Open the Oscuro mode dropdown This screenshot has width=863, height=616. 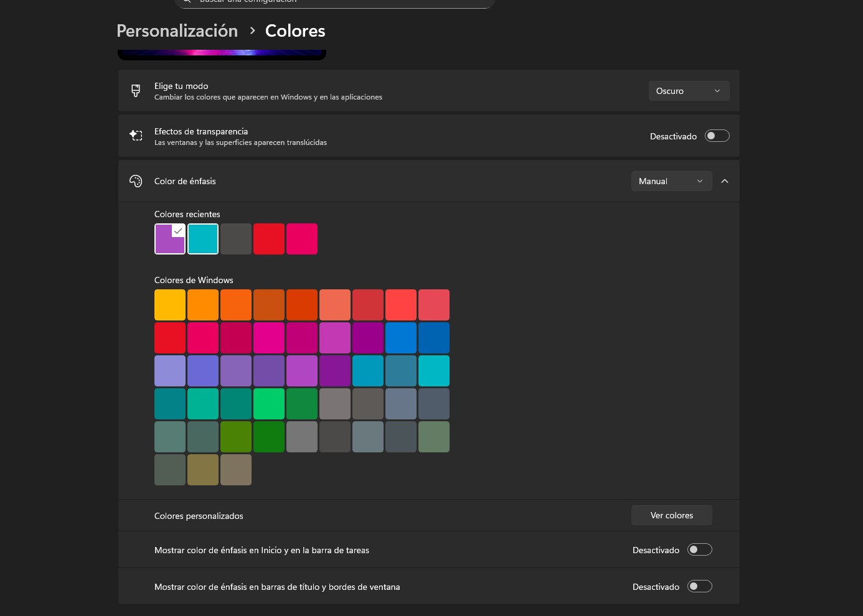pyautogui.click(x=688, y=91)
